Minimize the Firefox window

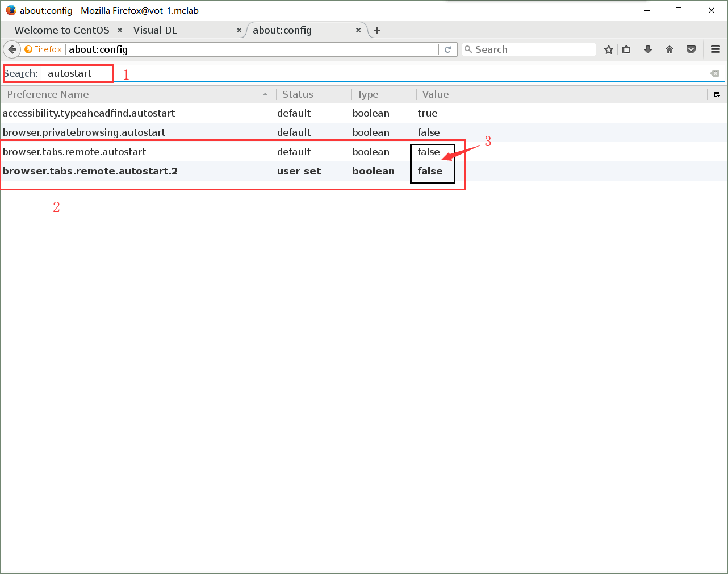pyautogui.click(x=646, y=10)
